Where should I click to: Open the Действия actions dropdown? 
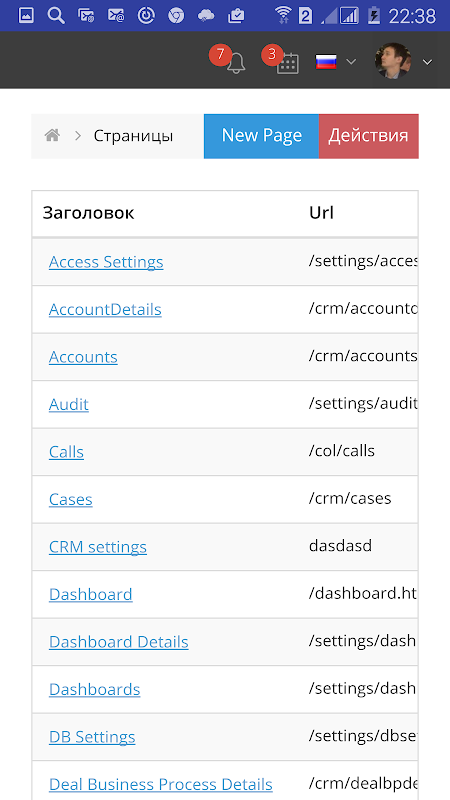tap(368, 136)
